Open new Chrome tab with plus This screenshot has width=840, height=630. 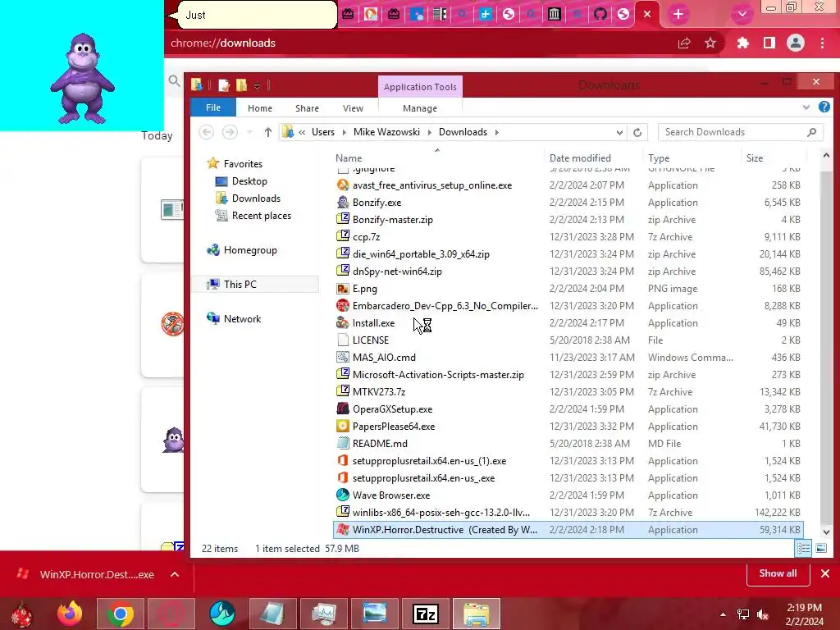pyautogui.click(x=678, y=15)
